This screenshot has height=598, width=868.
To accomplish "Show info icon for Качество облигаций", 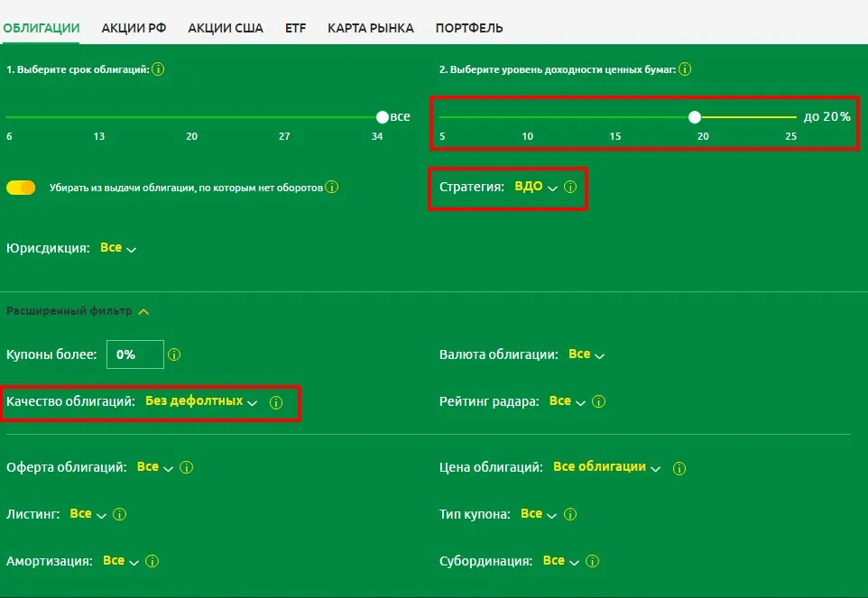I will point(276,402).
